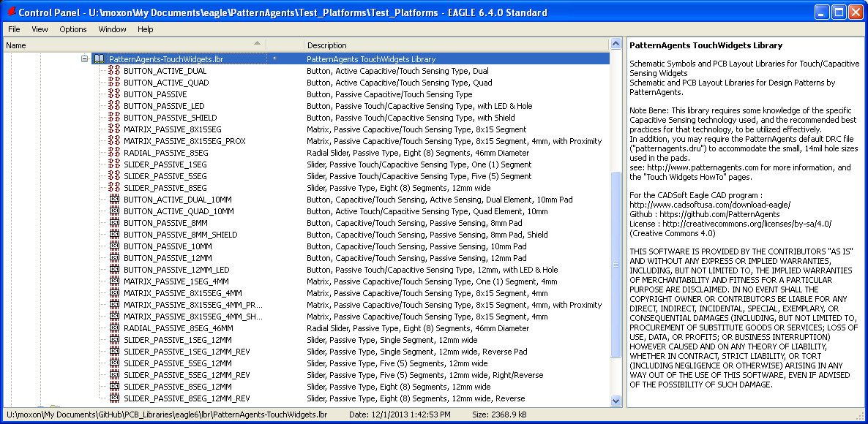Click description 'Button, Passive Touch/Capacitive Sensing Type, with Shield'
The image size is (868, 424).
[411, 118]
